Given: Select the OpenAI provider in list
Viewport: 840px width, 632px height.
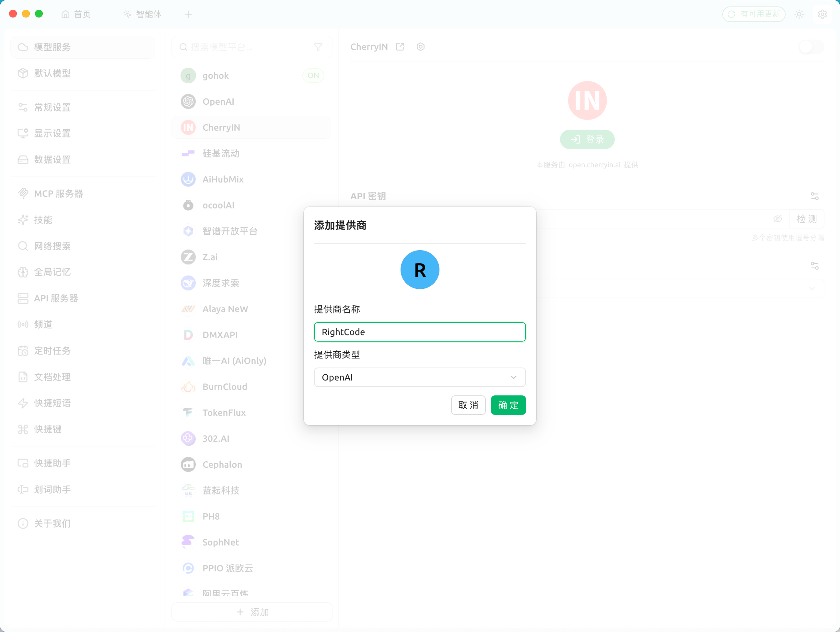Looking at the screenshot, I should [251, 101].
